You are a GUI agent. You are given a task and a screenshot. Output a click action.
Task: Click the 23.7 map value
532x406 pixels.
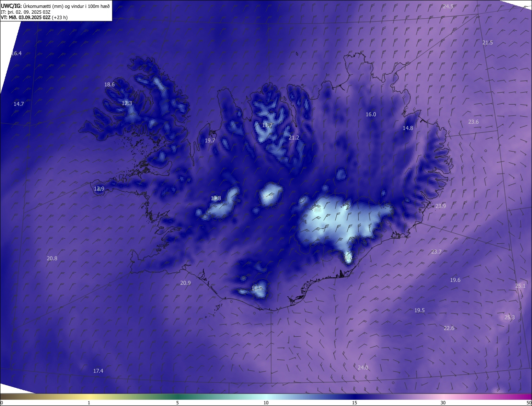(436, 252)
